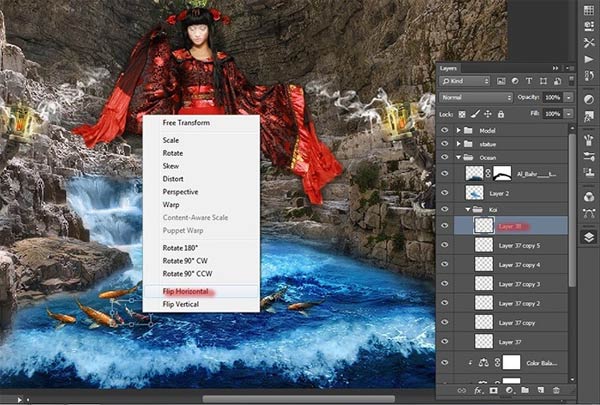Toggle visibility of Layer 2

tap(444, 193)
